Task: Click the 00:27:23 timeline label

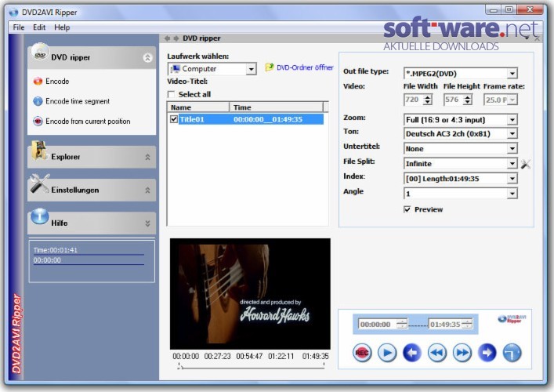Action: tap(217, 356)
